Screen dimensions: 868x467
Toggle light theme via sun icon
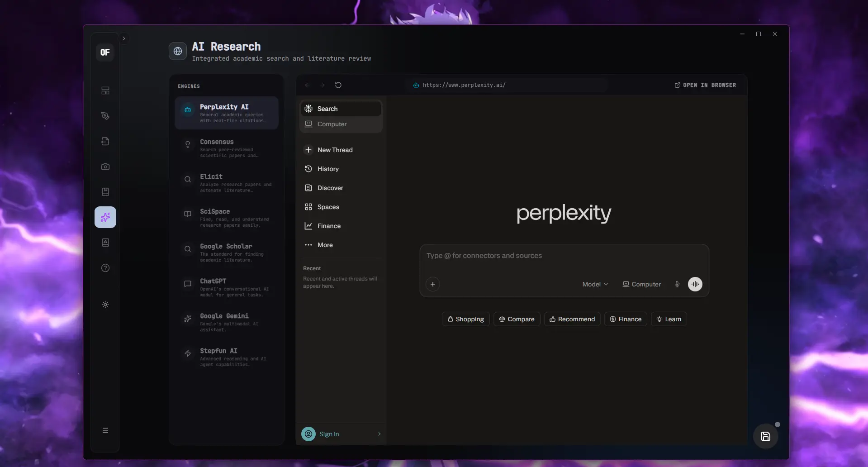pos(105,305)
